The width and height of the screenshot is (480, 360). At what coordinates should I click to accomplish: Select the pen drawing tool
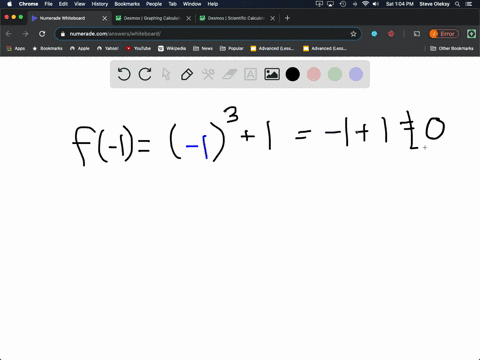coord(187,74)
